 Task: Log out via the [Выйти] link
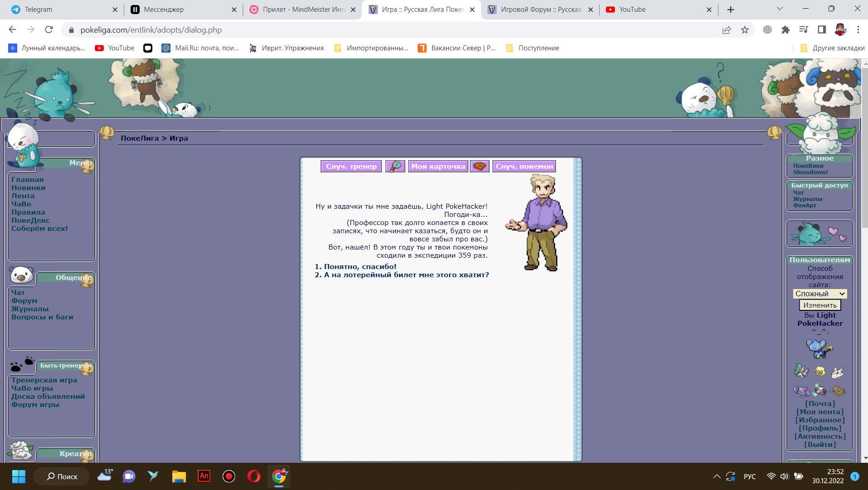tap(820, 445)
